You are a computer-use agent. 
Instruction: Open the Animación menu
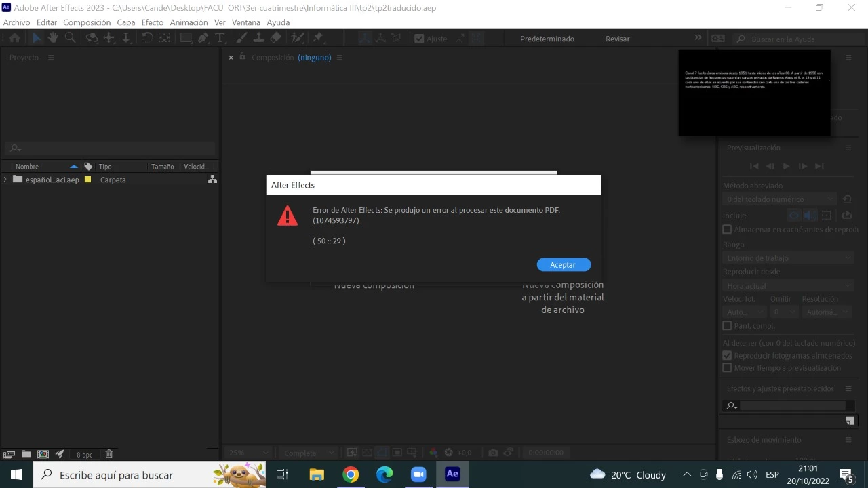[x=189, y=22]
